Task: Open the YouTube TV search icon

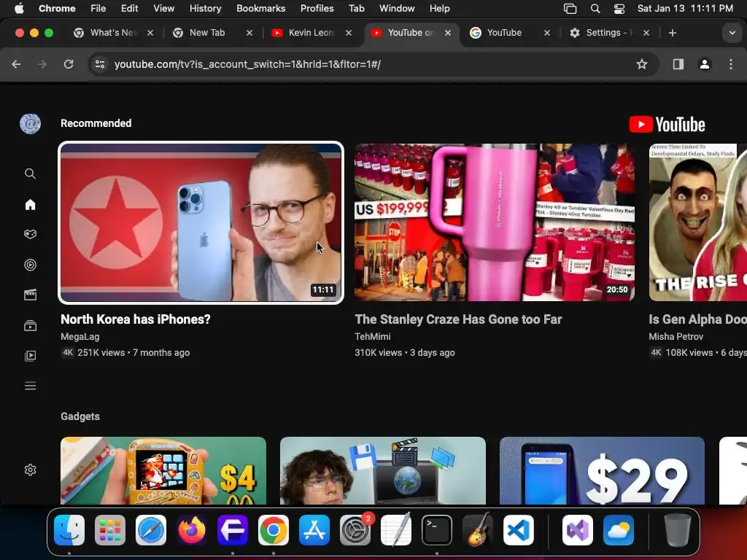Action: pos(30,174)
